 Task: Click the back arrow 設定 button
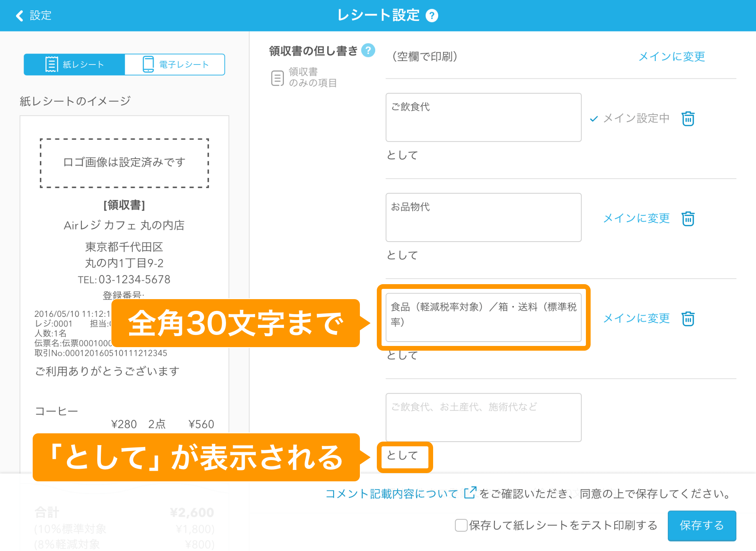click(33, 15)
